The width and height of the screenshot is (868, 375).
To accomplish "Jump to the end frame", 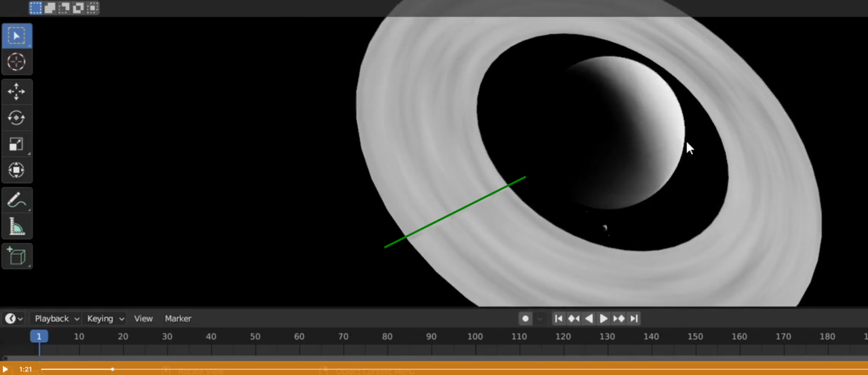I will (633, 319).
